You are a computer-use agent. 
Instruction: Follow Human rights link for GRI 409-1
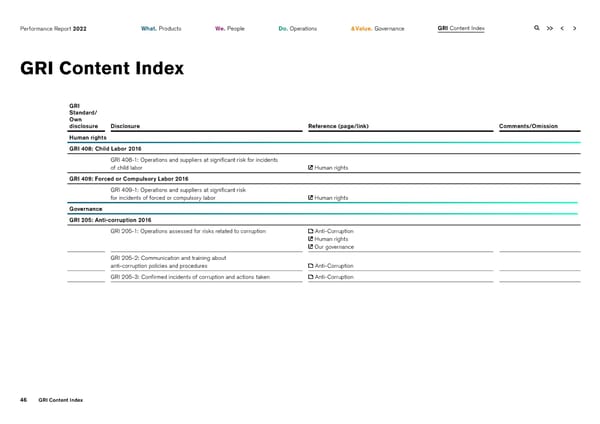pyautogui.click(x=331, y=198)
